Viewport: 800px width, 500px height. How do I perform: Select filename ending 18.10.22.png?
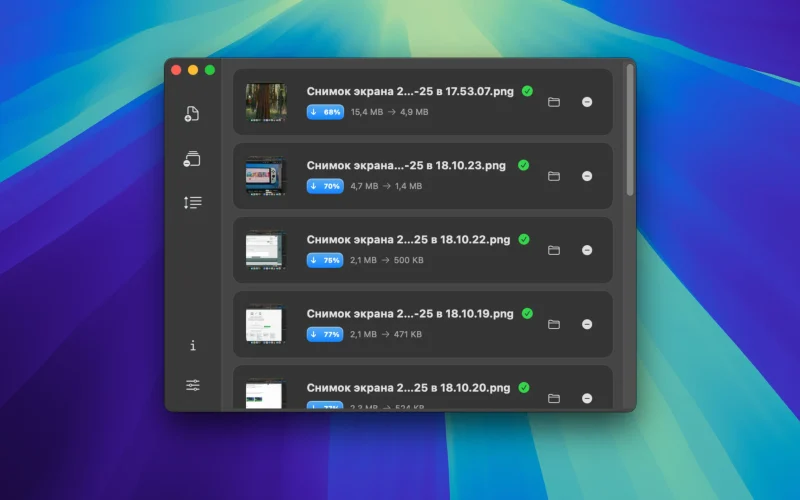pyautogui.click(x=408, y=239)
